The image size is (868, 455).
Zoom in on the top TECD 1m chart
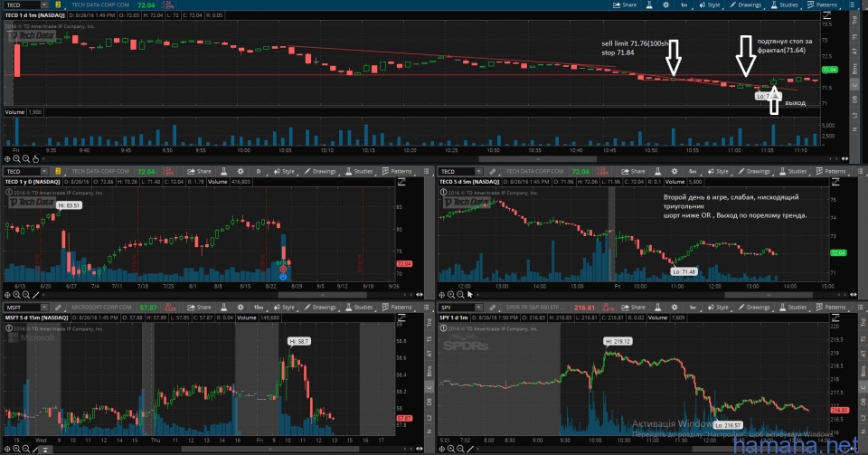click(16, 159)
